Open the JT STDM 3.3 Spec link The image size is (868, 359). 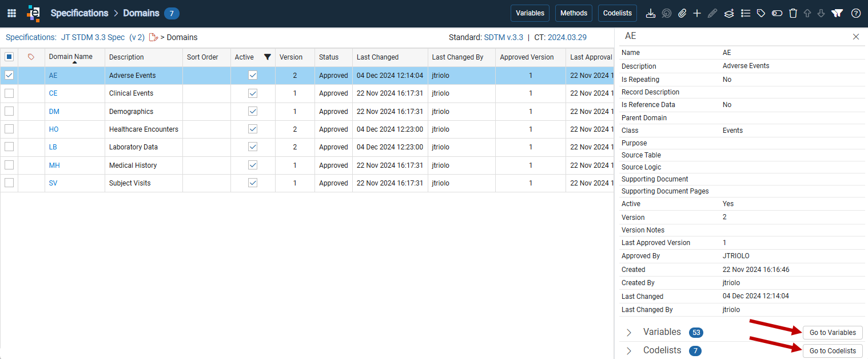click(x=93, y=37)
